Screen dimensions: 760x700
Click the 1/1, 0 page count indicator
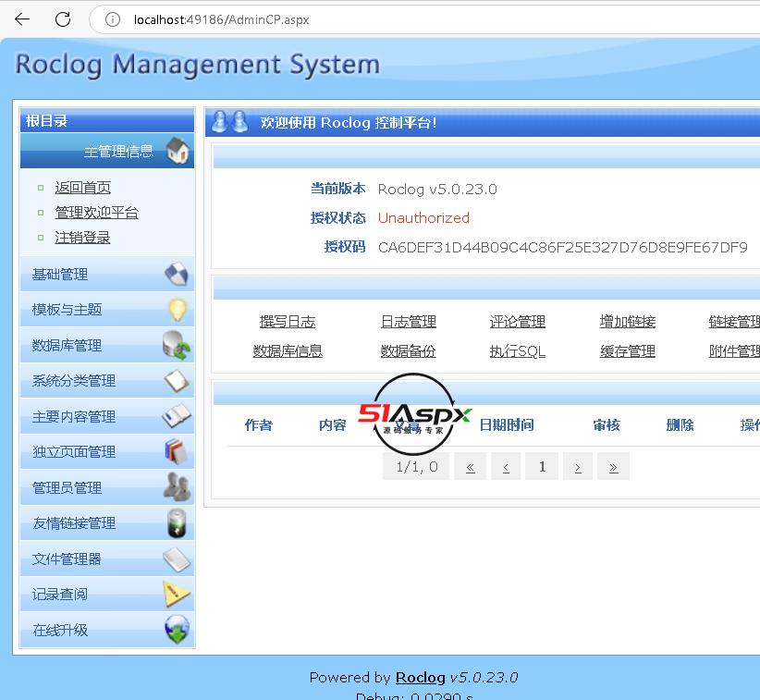point(416,466)
